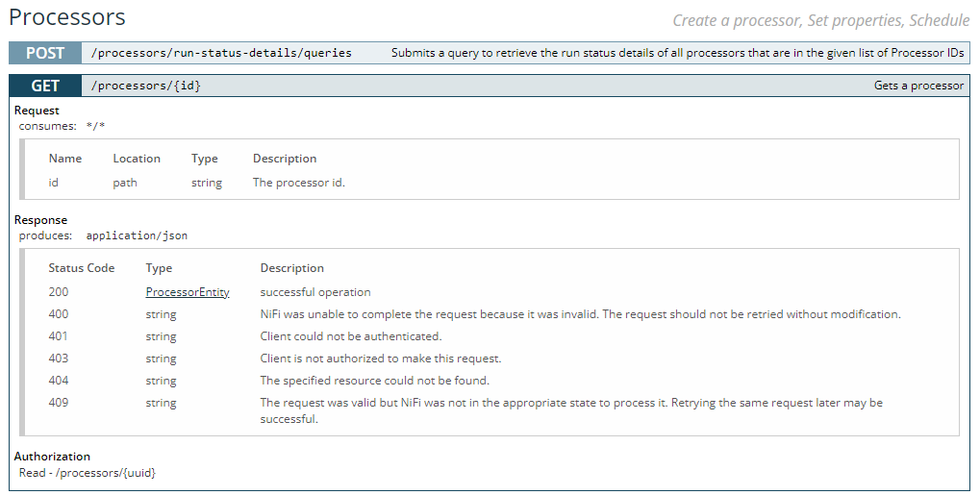Click the 400 row invalid request description

point(580,313)
